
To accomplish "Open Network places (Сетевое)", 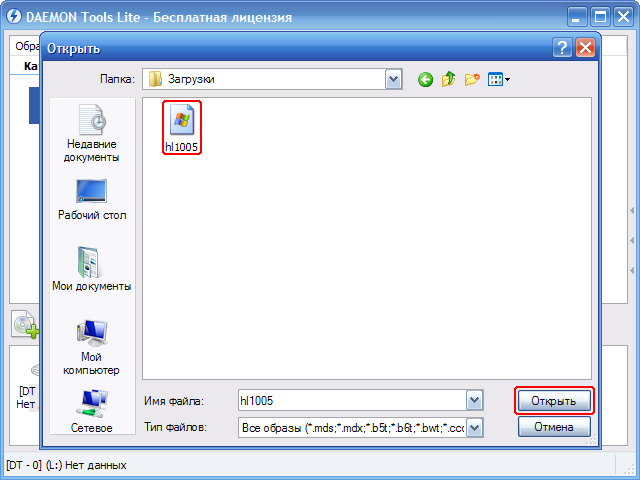I will pos(91,410).
